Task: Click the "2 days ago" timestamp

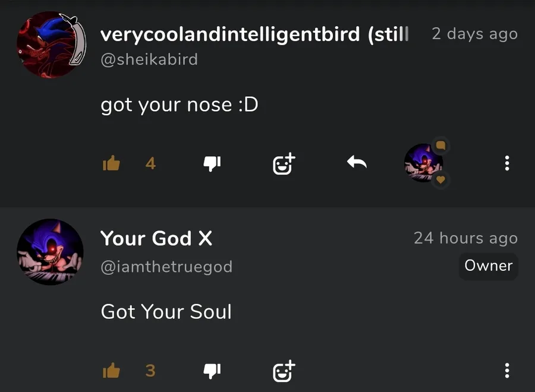Action: click(474, 34)
